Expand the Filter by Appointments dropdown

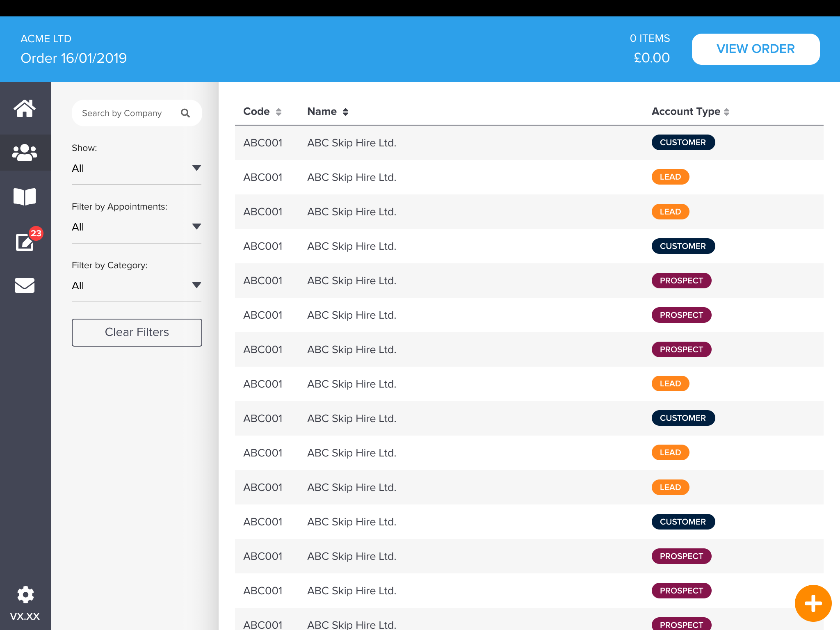(x=137, y=227)
